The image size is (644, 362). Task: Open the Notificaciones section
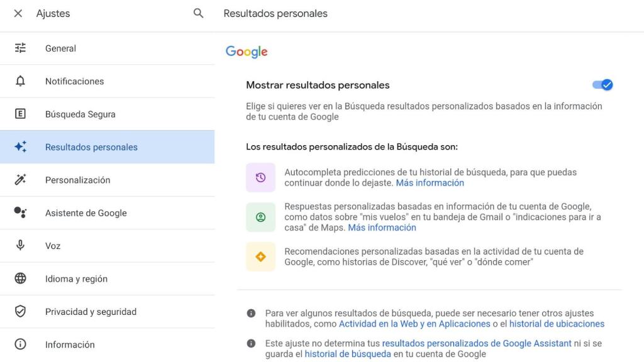tap(107, 81)
